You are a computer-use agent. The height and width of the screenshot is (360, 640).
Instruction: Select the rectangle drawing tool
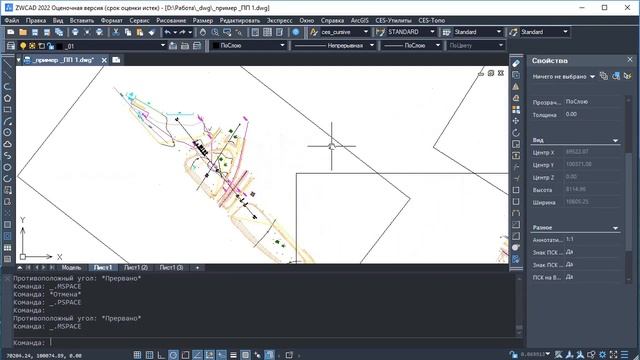[x=7, y=109]
